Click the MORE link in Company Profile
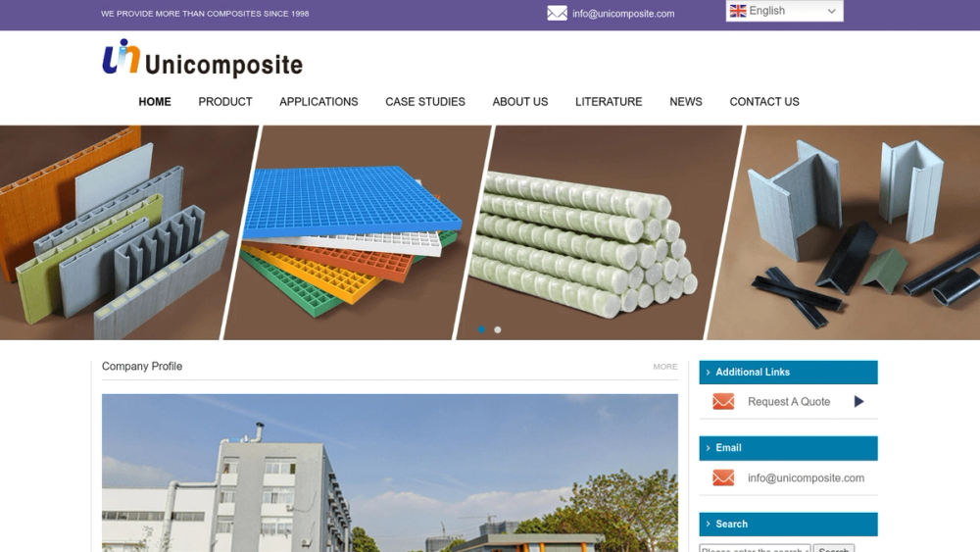Viewport: 980px width, 552px height. 665,367
